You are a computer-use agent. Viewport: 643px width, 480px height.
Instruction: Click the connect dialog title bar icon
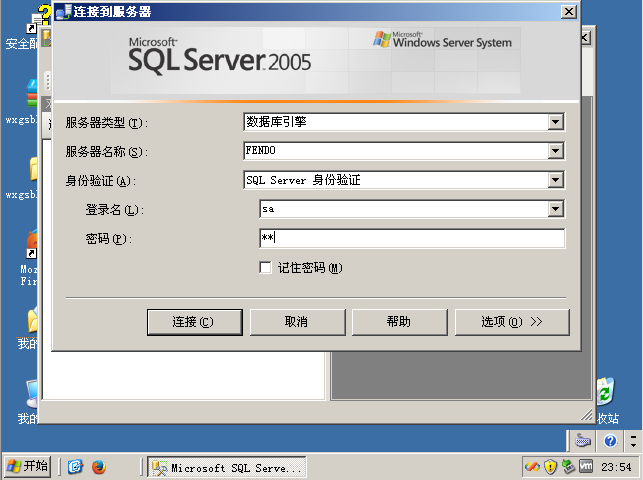[63, 12]
